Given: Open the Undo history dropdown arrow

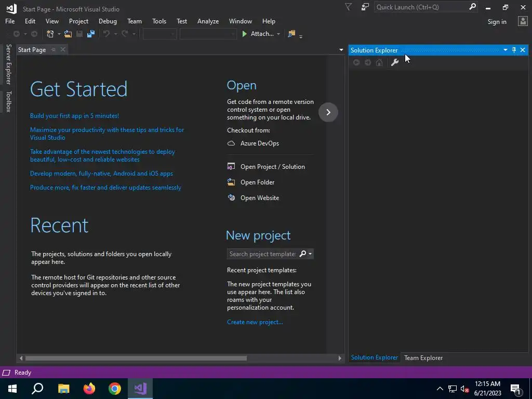Looking at the screenshot, I should (115, 34).
